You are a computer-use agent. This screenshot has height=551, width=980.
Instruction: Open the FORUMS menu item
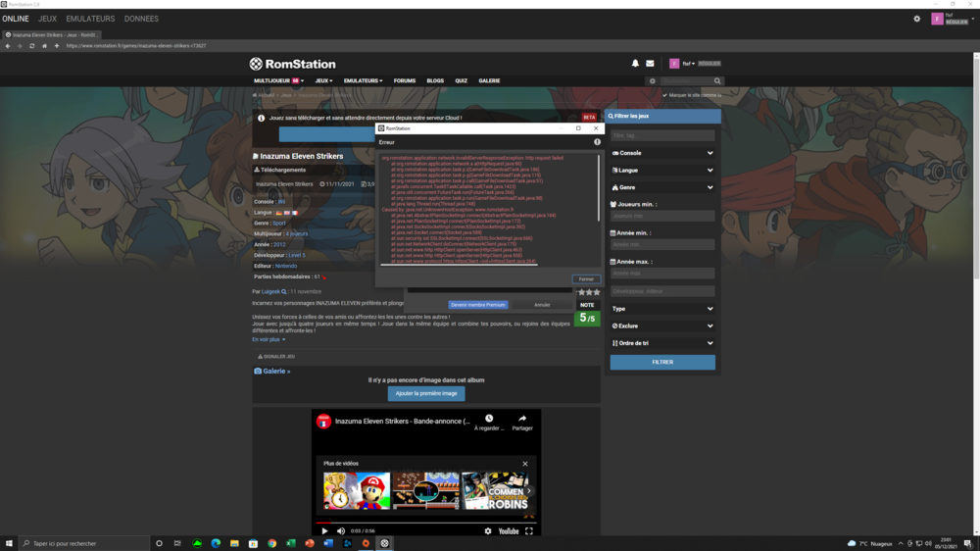click(x=405, y=80)
